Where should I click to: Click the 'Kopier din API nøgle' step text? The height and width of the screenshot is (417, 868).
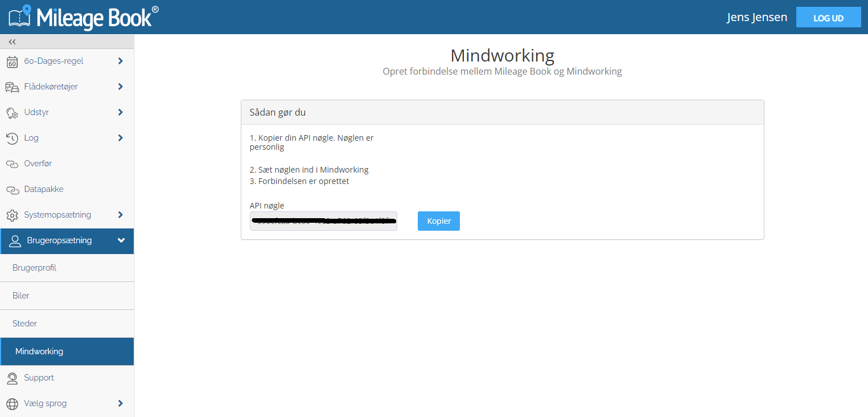tap(312, 142)
